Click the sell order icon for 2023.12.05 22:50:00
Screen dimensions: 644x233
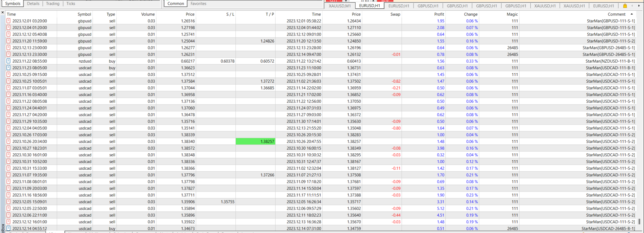point(8,208)
